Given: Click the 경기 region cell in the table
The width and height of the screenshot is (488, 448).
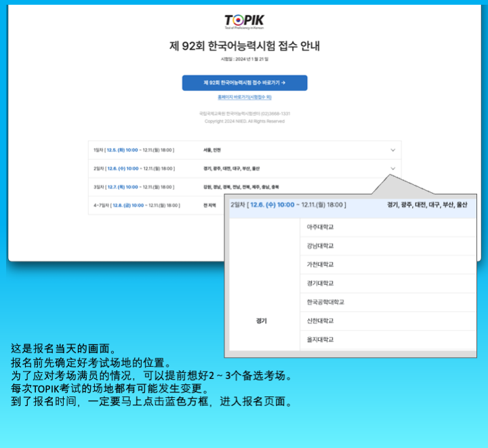Looking at the screenshot, I should [261, 321].
